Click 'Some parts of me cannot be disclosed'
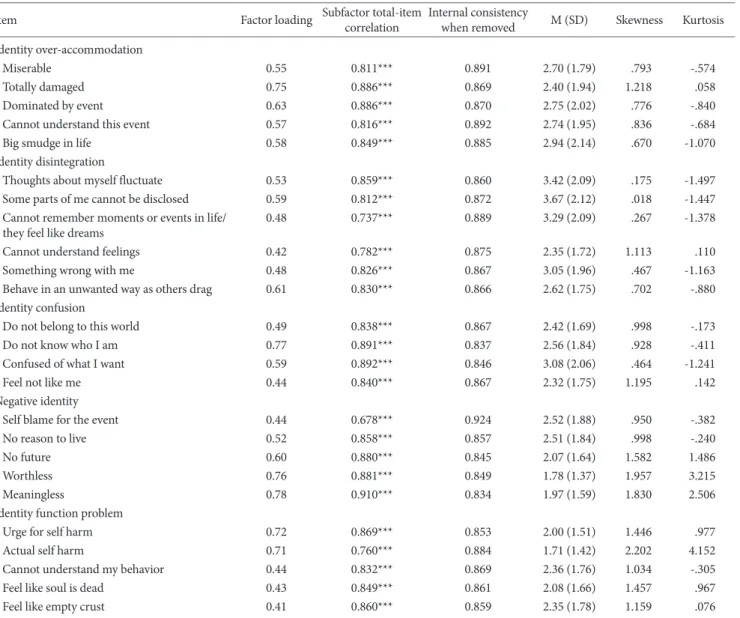740x618 pixels. point(95,199)
